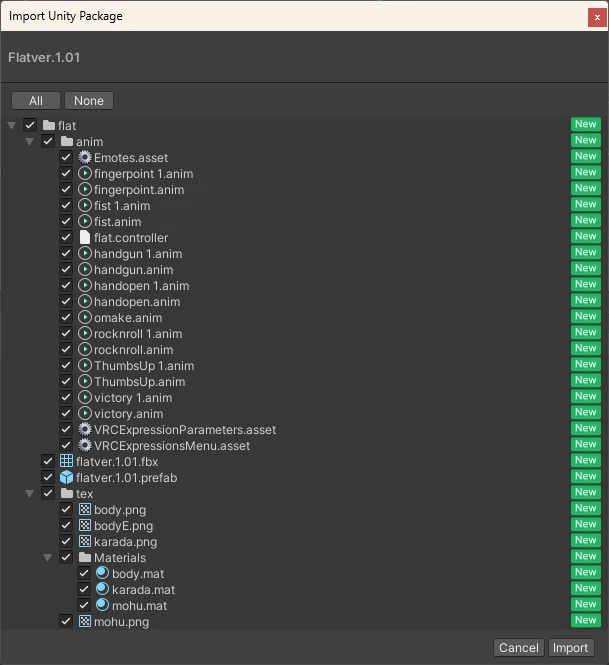Viewport: 609px width, 665px height.
Task: Uncheck the flat root folder checkbox
Action: coord(30,125)
